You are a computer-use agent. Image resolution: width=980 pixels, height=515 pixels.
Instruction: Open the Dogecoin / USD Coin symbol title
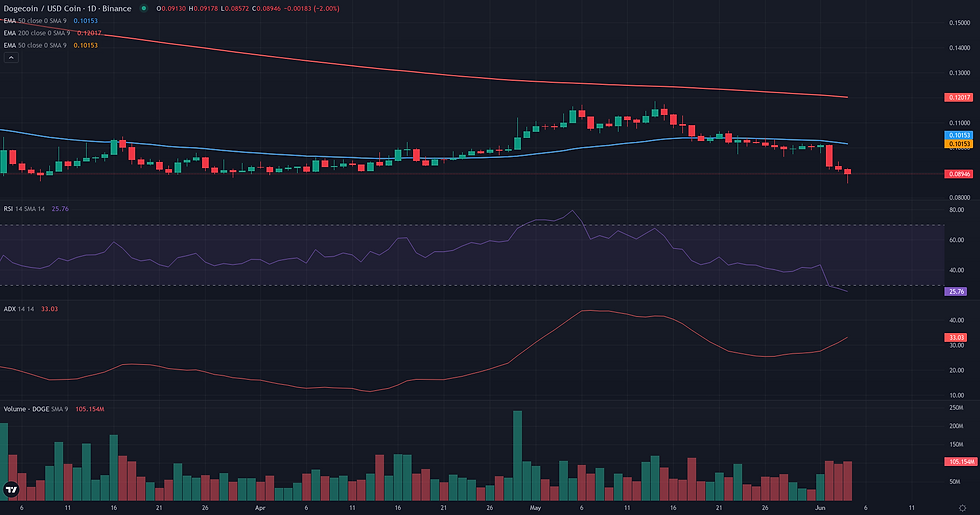[68, 8]
